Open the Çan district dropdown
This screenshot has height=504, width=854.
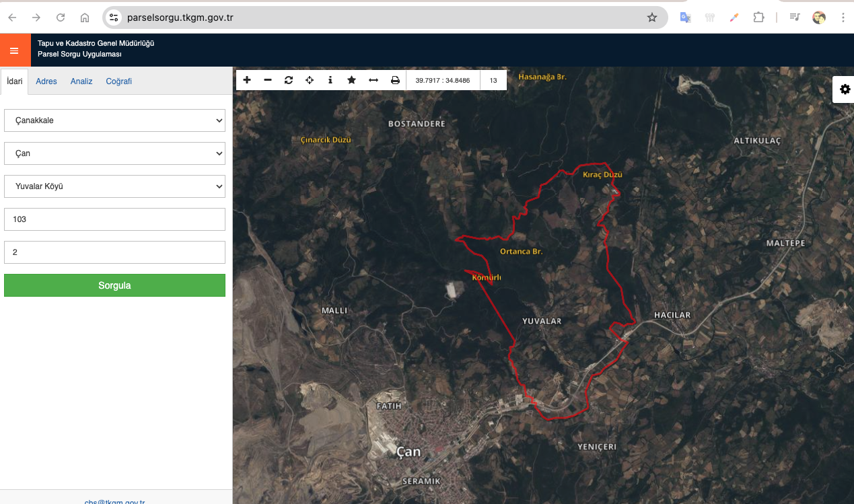[114, 153]
